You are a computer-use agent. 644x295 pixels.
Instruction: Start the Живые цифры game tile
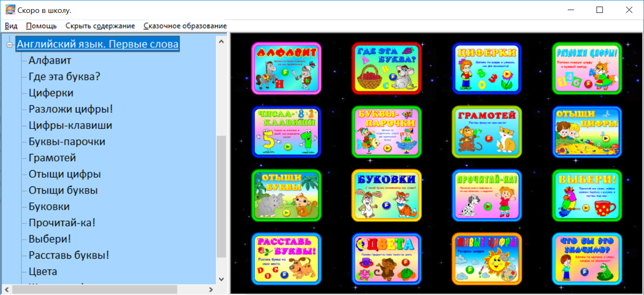487,259
